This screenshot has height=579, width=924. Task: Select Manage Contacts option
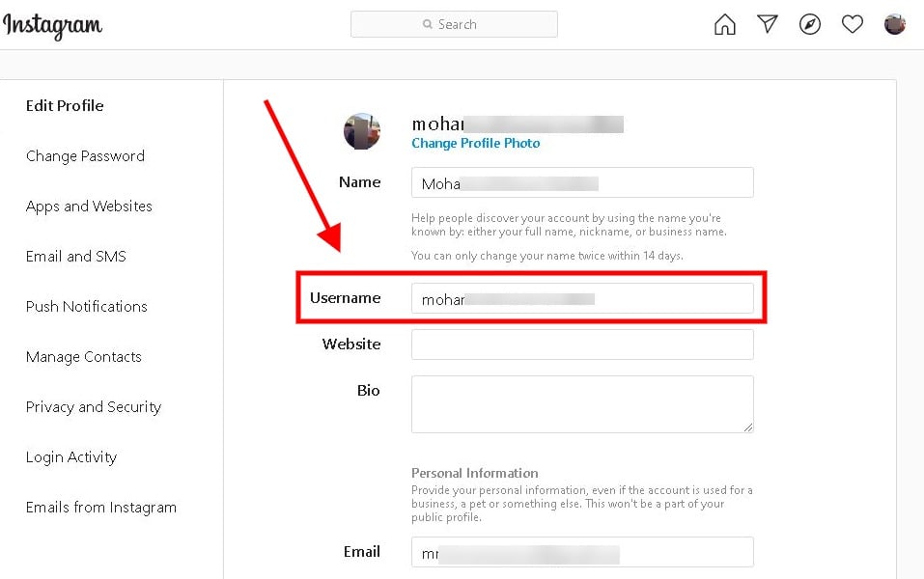(x=83, y=357)
